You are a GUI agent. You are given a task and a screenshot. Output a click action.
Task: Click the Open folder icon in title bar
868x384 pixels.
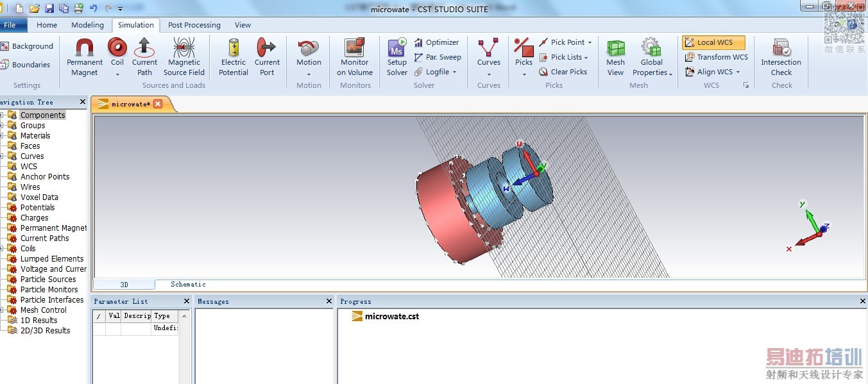point(34,8)
